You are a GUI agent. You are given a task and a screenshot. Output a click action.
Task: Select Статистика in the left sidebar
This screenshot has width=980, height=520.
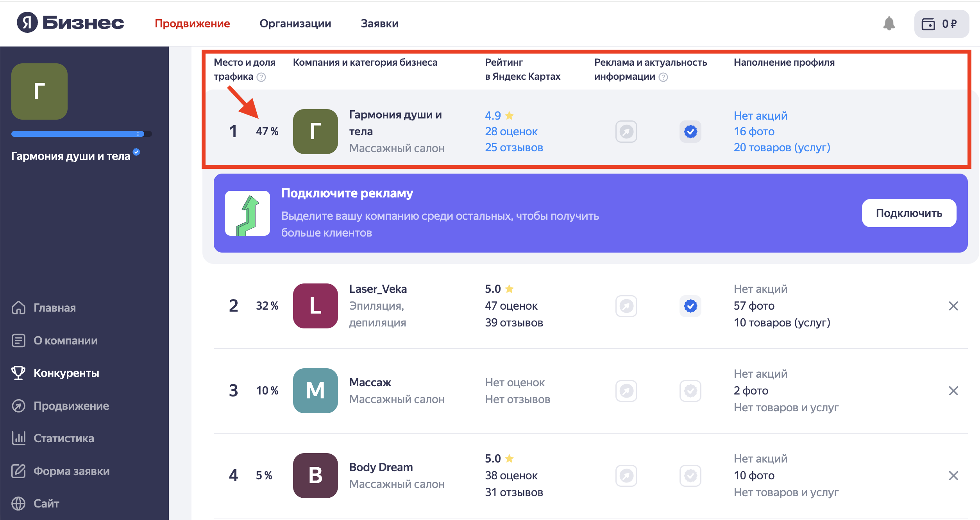coord(63,438)
